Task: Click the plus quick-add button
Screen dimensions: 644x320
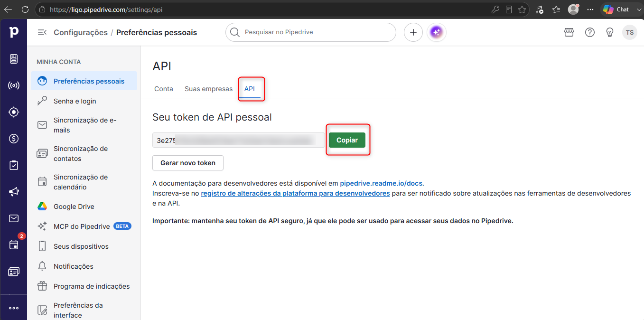Action: [413, 32]
